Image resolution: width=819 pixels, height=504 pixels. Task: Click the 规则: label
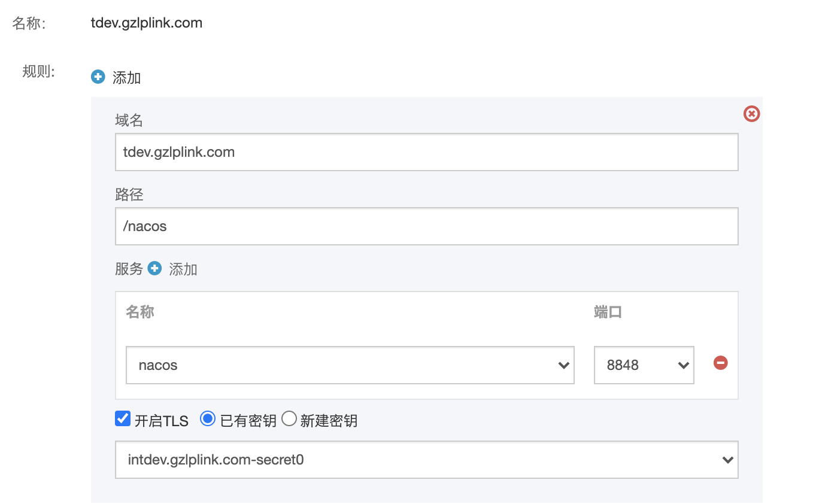tap(38, 72)
